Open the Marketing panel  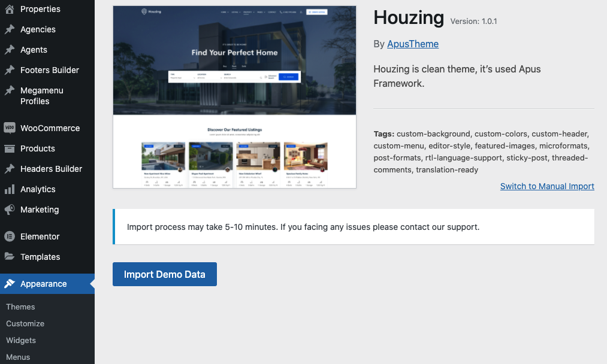[40, 210]
